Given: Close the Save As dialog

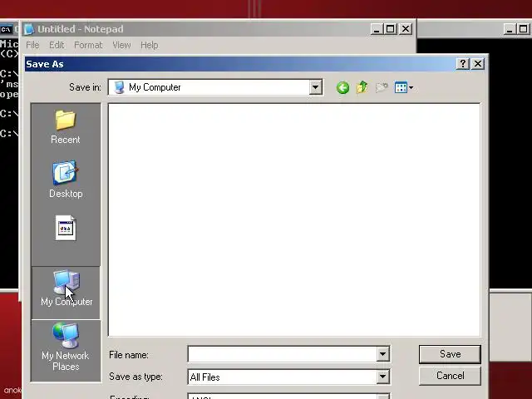Looking at the screenshot, I should click(x=478, y=63).
